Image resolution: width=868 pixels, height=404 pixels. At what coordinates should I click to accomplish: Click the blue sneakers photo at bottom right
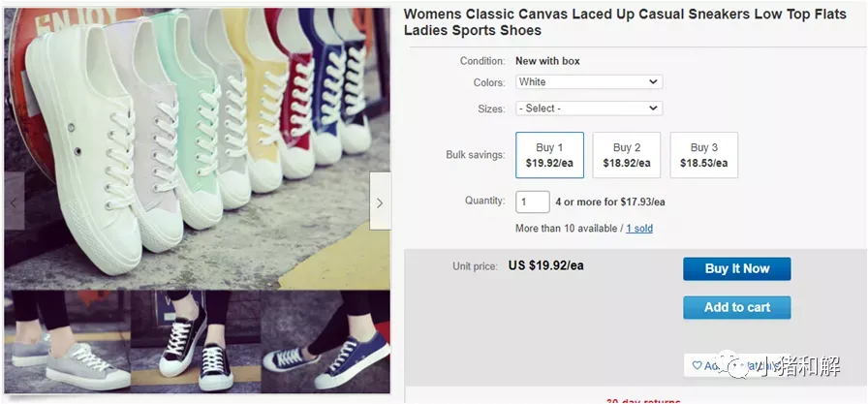point(325,341)
